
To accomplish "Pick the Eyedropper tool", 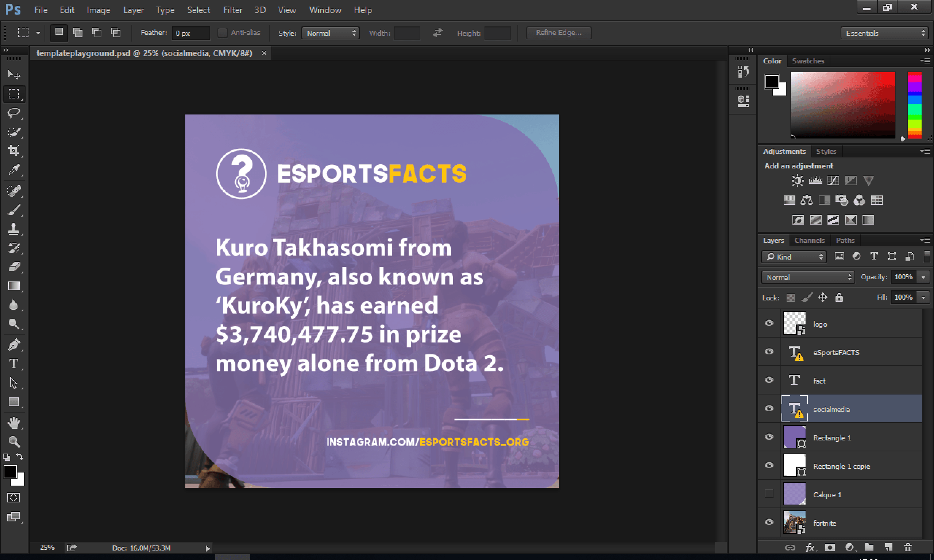I will [x=14, y=170].
